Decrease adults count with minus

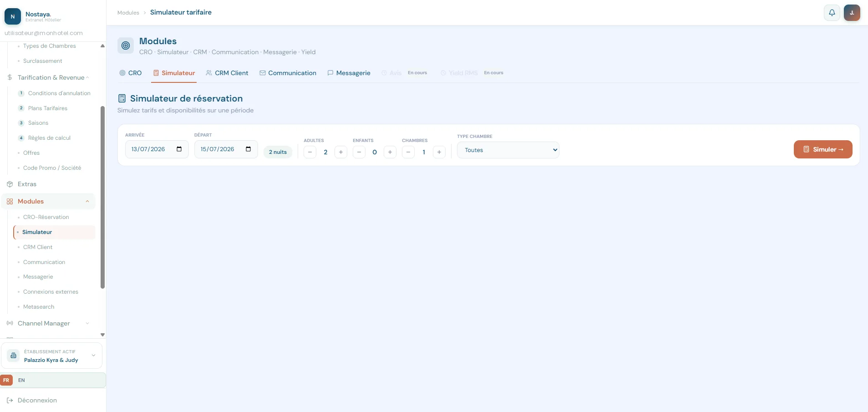click(x=310, y=152)
